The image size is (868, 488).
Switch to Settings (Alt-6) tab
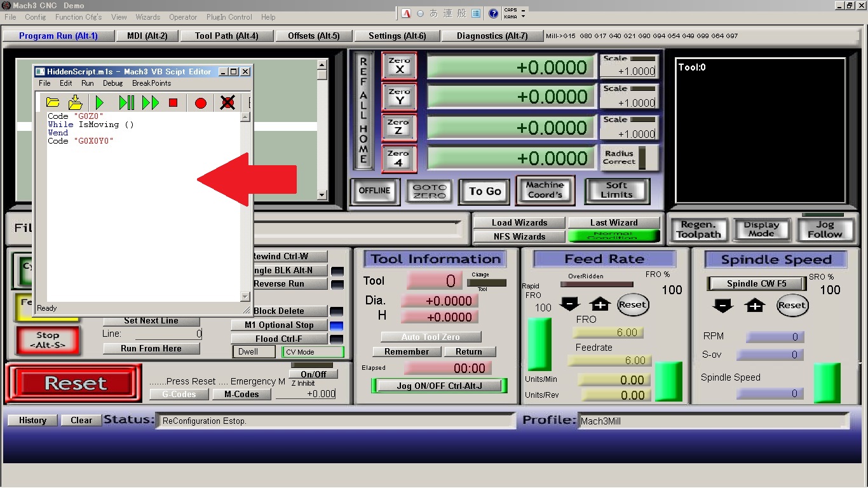(397, 36)
